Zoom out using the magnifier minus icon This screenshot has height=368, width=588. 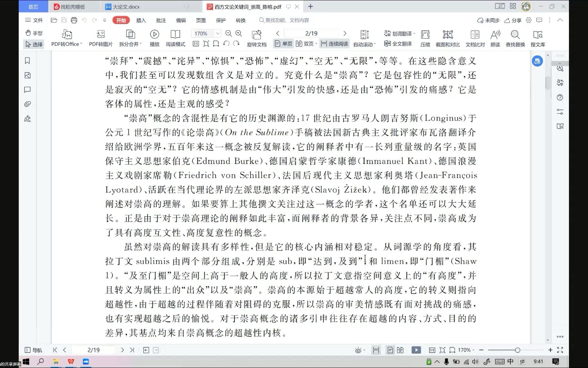229,33
